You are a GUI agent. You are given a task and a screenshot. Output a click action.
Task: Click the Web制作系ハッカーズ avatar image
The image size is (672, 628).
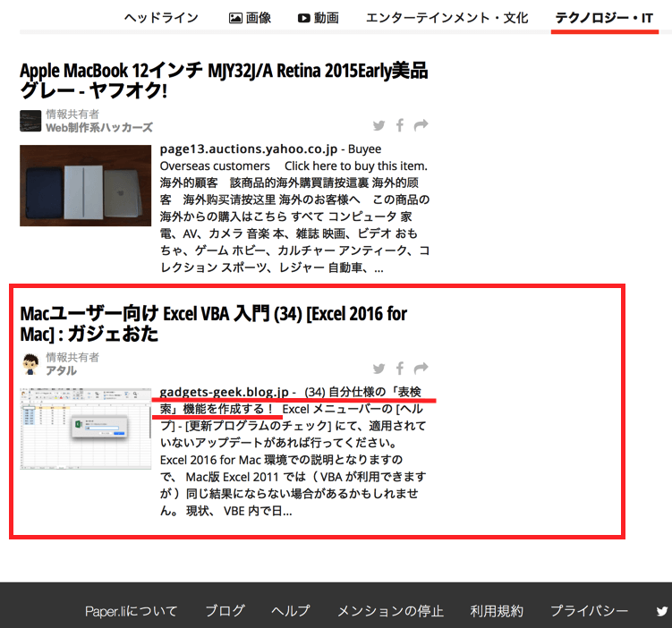(30, 121)
